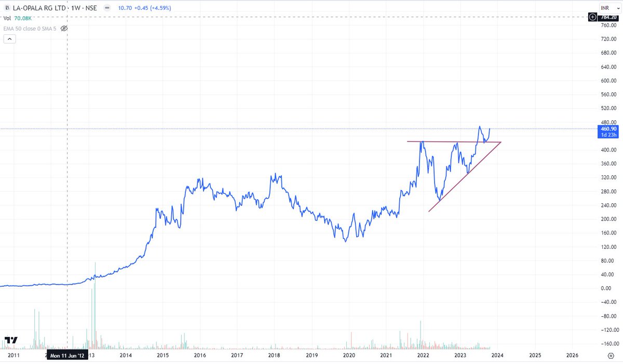Image resolution: width=623 pixels, height=364 pixels.
Task: Click the 400.00 level on the price scale
Action: click(x=608, y=150)
